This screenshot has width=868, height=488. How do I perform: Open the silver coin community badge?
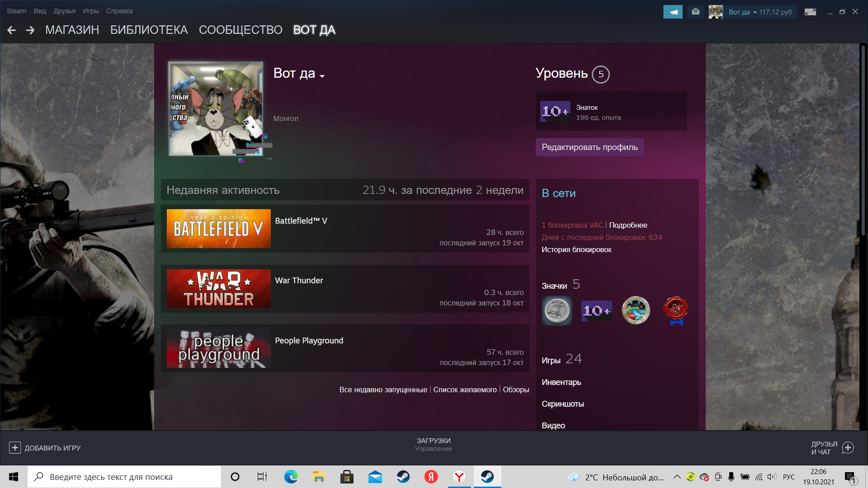pos(557,310)
